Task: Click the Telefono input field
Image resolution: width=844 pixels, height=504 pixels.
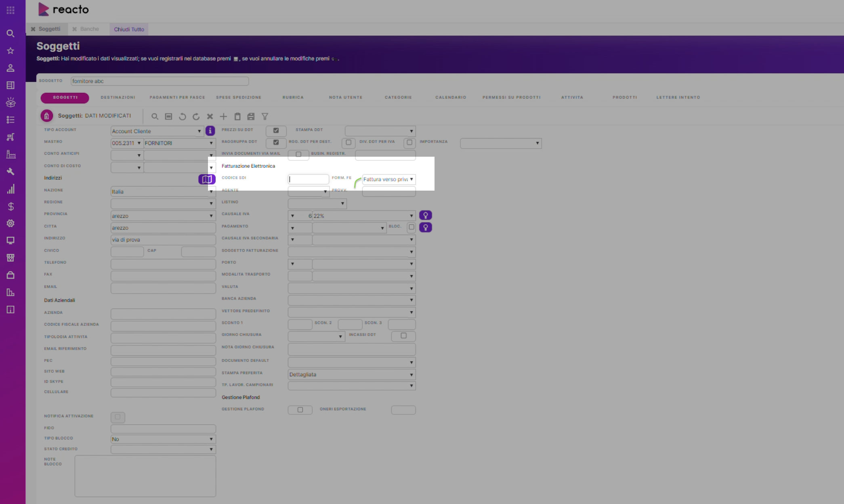Action: (x=163, y=264)
